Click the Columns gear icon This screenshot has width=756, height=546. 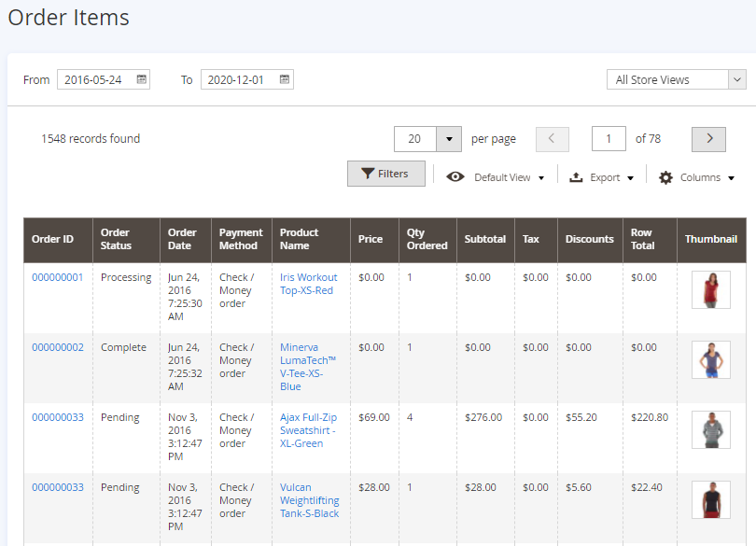click(665, 177)
